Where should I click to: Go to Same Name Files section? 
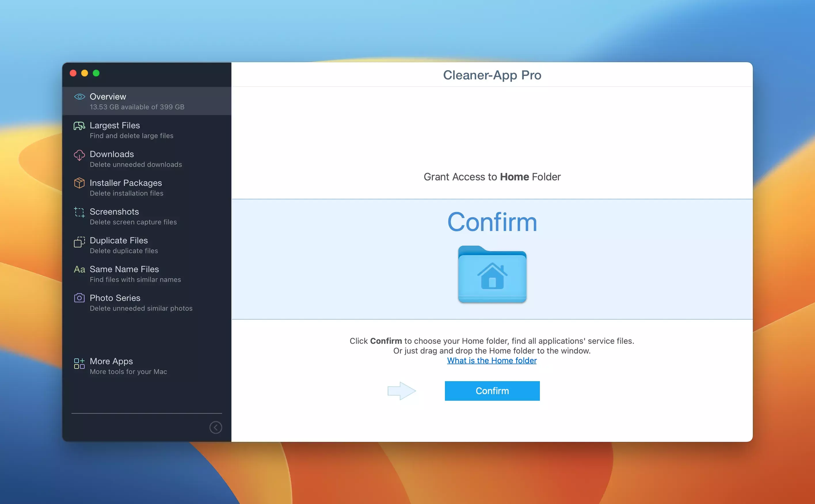click(124, 269)
